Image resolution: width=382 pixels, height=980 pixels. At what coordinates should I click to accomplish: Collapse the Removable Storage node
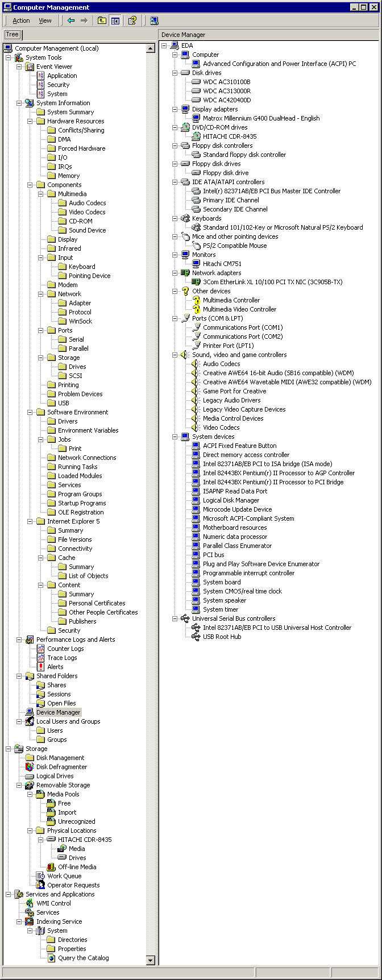pyautogui.click(x=19, y=785)
